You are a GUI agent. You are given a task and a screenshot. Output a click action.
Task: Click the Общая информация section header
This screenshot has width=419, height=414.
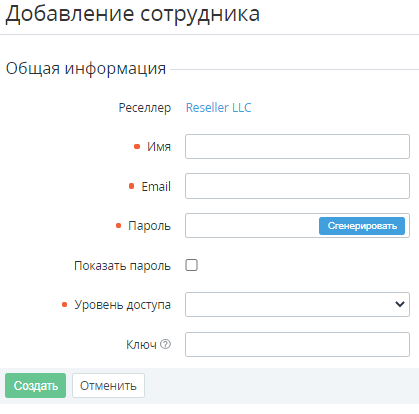tap(86, 69)
